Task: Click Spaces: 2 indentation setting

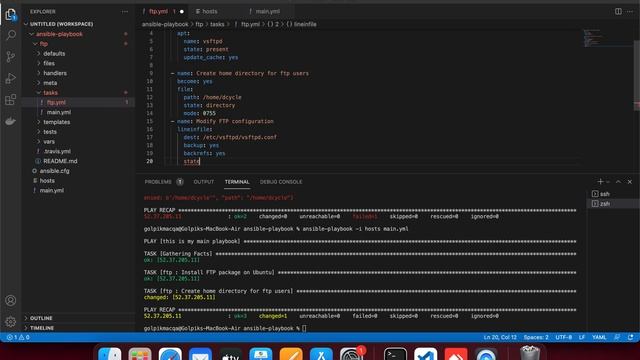Action: point(536,337)
